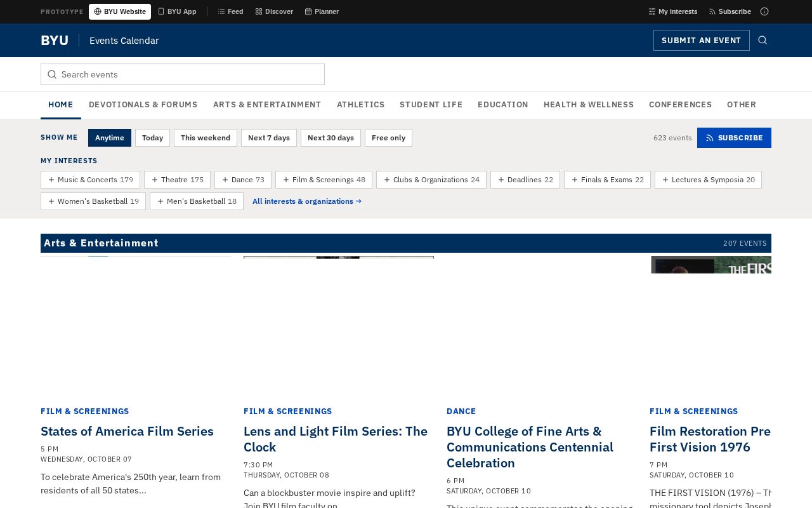Viewport: 812px width, 508px height.
Task: Add the Deadlines interest
Action: (x=525, y=180)
